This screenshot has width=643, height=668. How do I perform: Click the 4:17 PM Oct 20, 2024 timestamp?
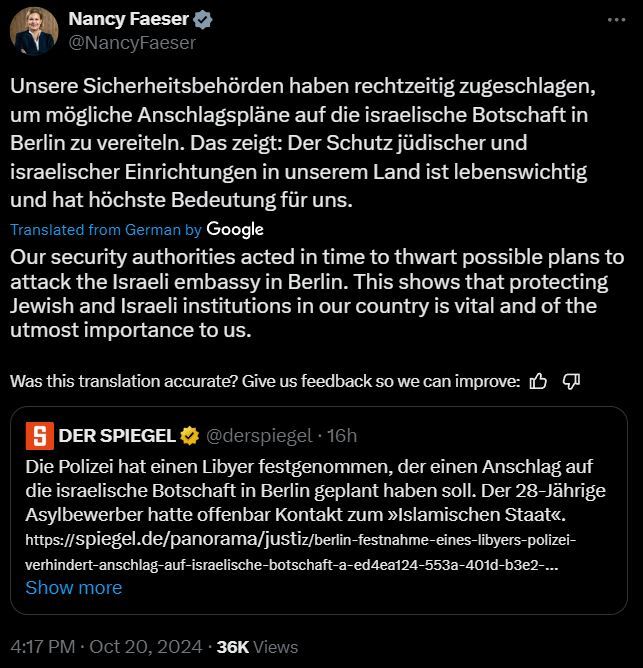pyautogui.click(x=107, y=647)
